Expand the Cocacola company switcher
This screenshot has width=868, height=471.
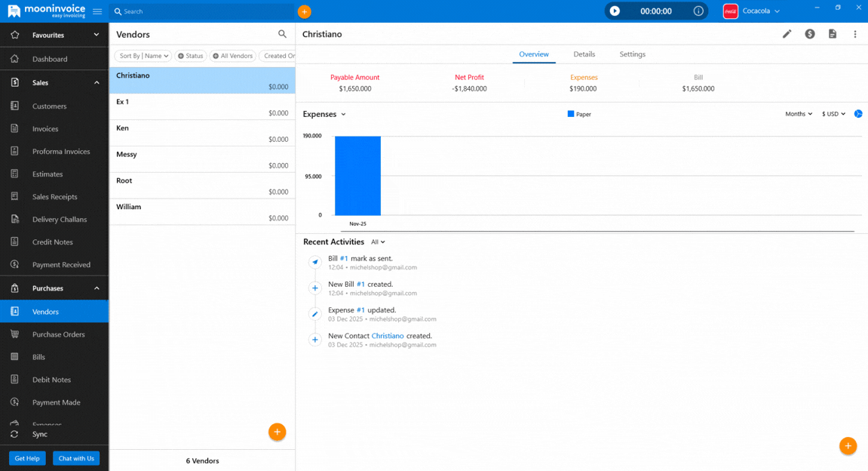pyautogui.click(x=758, y=11)
